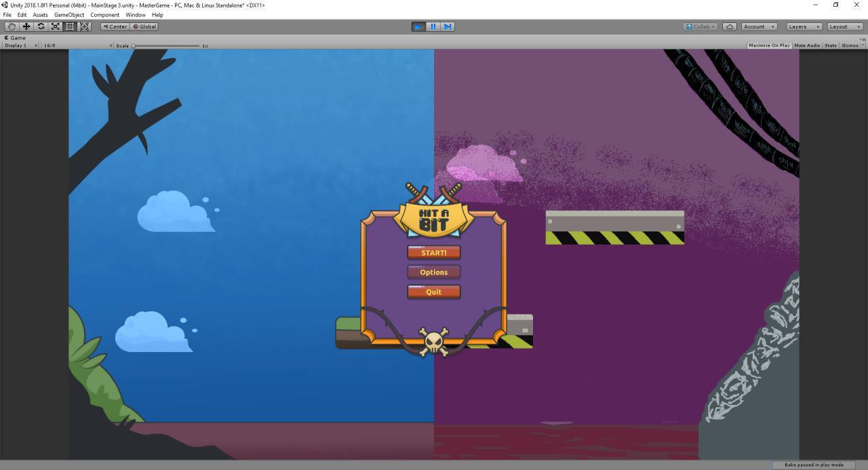The width and height of the screenshot is (868, 470).
Task: Toggle Mute Audio in Game view
Action: [x=807, y=45]
